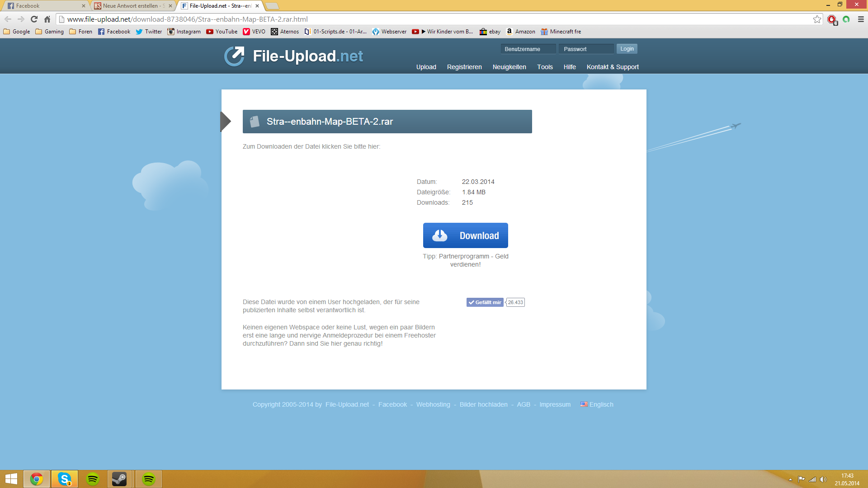Open the 01-Scripts.de bookmark
868x488 pixels.
tap(335, 32)
